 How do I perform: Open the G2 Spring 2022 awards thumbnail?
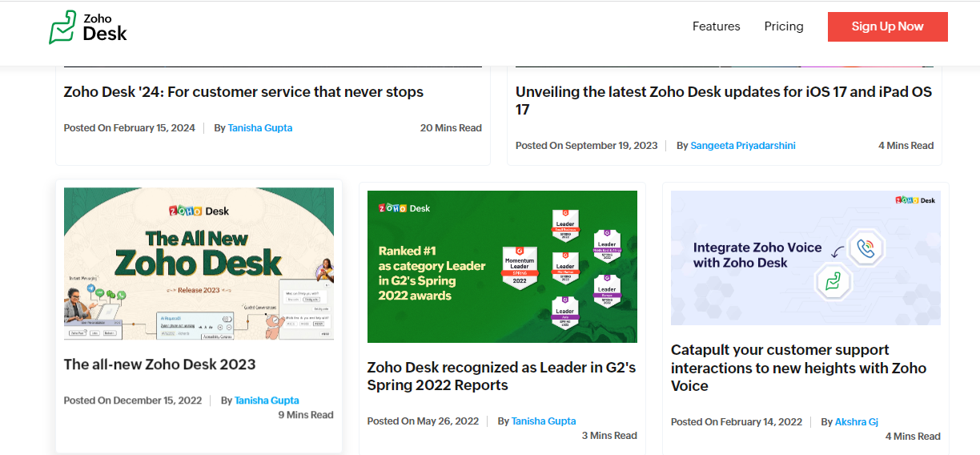tap(502, 267)
